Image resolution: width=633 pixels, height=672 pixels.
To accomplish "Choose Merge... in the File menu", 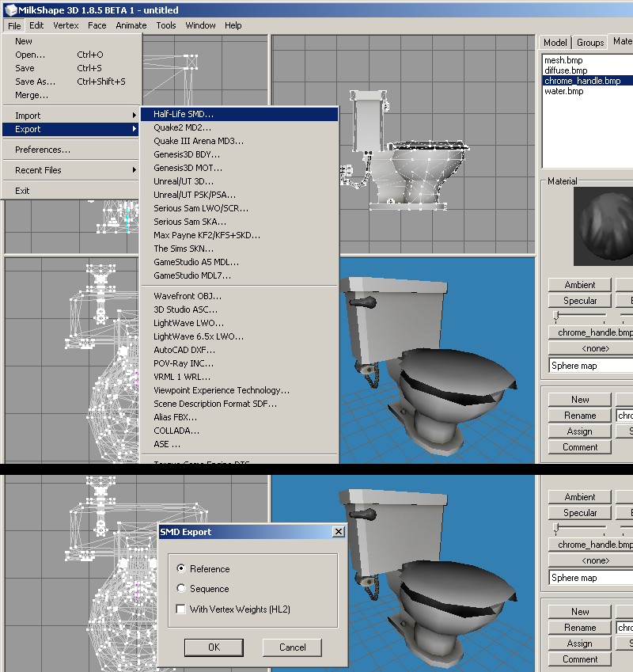I will (71, 95).
